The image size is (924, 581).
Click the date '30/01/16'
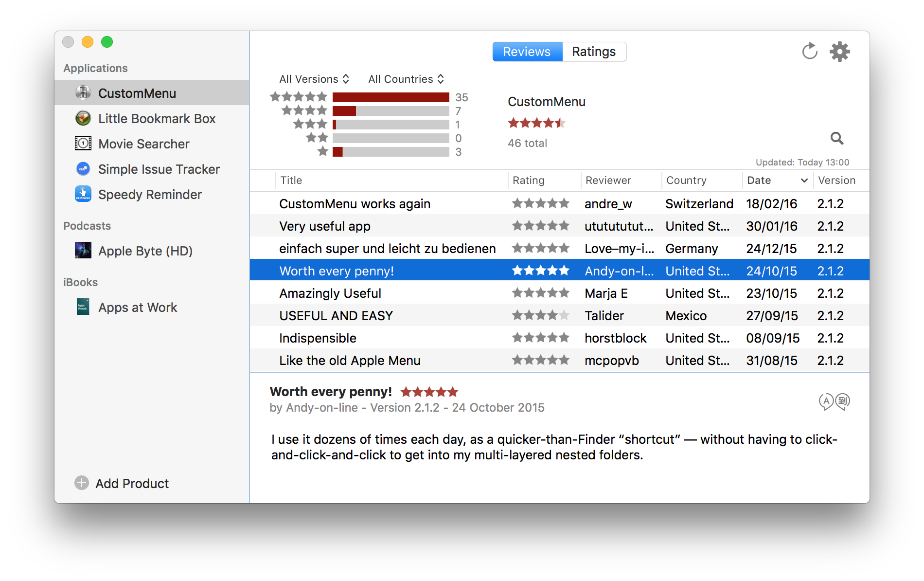(x=772, y=226)
